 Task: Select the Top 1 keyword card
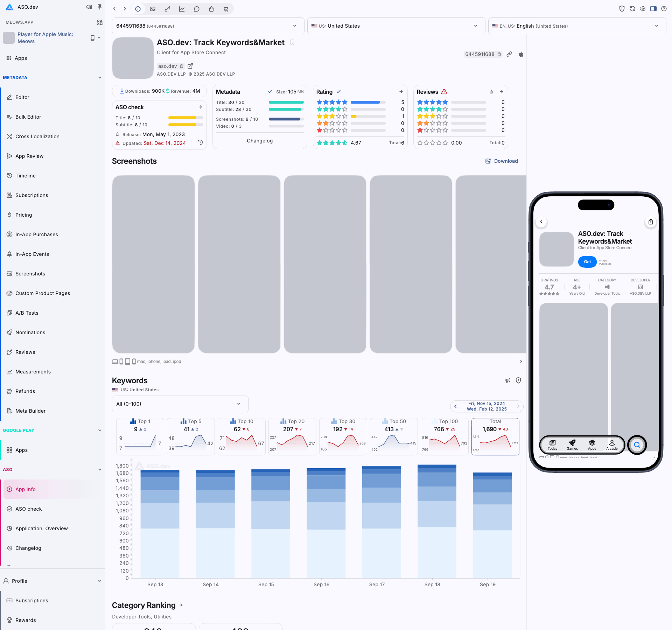[x=140, y=436]
